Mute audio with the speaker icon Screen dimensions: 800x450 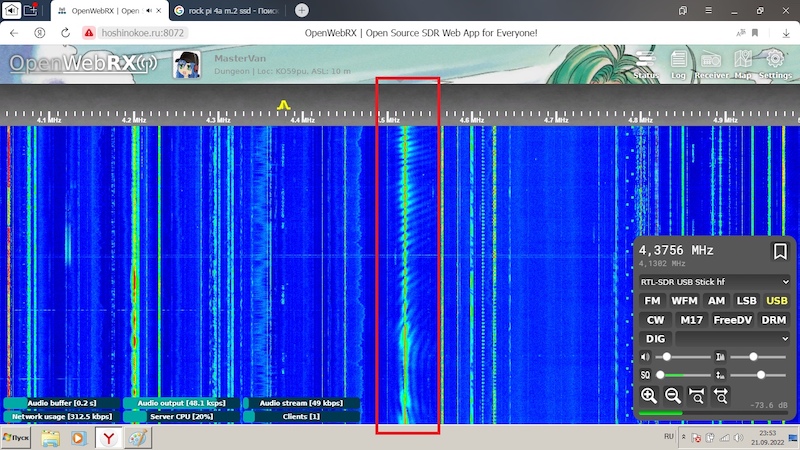645,357
